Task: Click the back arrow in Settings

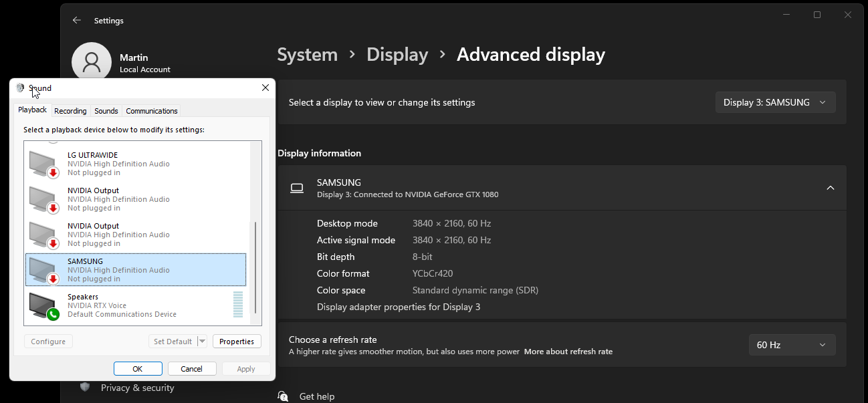Action: point(76,21)
